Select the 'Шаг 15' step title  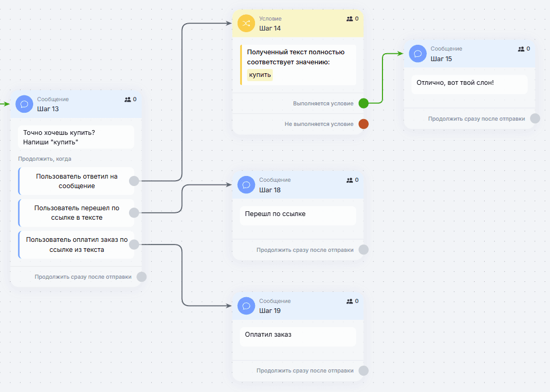coord(441,59)
